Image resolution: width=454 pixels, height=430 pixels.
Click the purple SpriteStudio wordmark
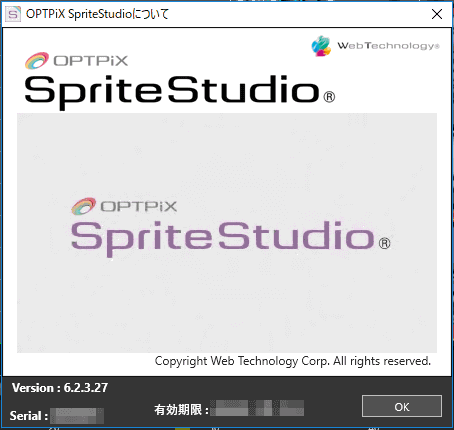[223, 238]
